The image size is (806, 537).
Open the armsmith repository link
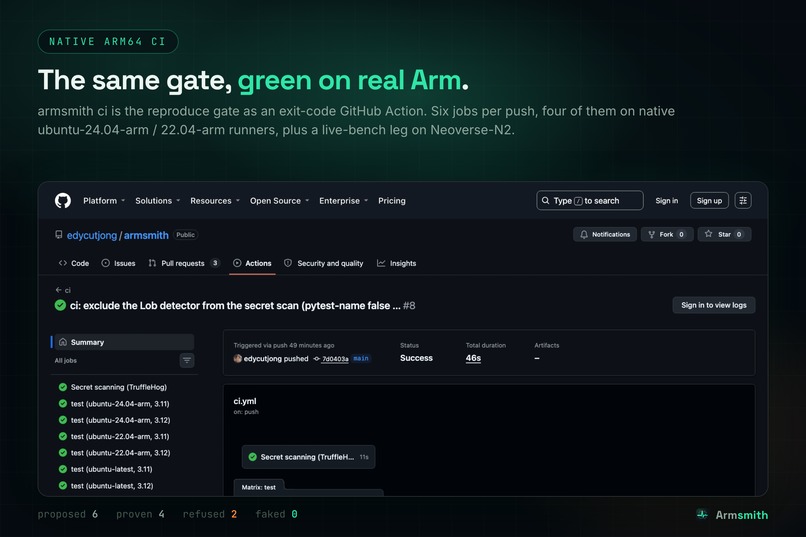click(x=146, y=235)
